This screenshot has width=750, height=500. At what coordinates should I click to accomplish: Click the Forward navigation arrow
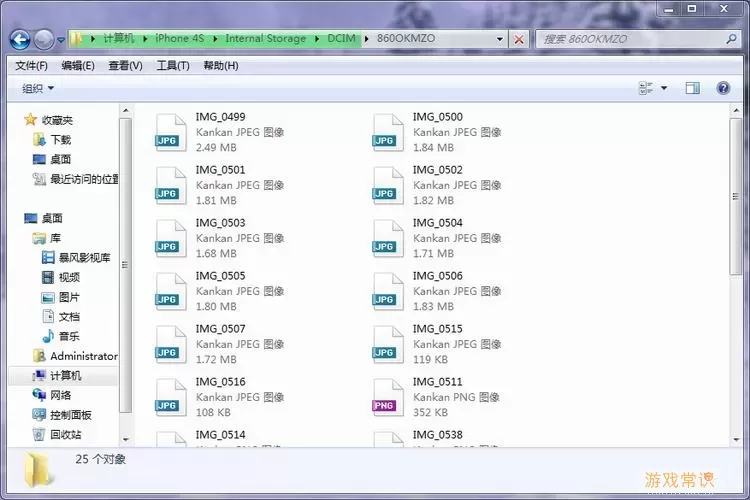[x=44, y=40]
